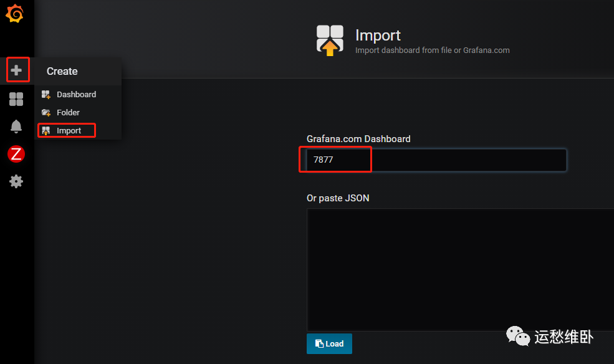Select Folder from the Create menu
This screenshot has height=364, width=614.
point(68,112)
